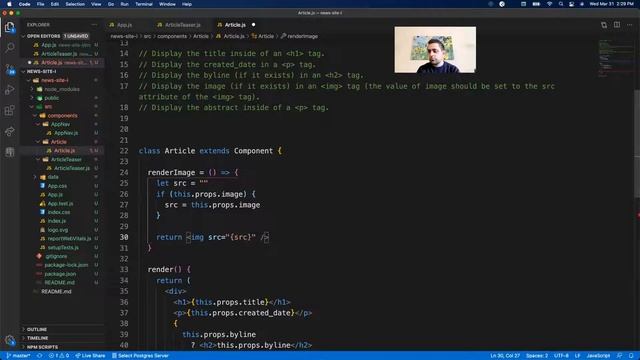Click the master branch status item
The width and height of the screenshot is (640, 360).
pyautogui.click(x=18, y=356)
